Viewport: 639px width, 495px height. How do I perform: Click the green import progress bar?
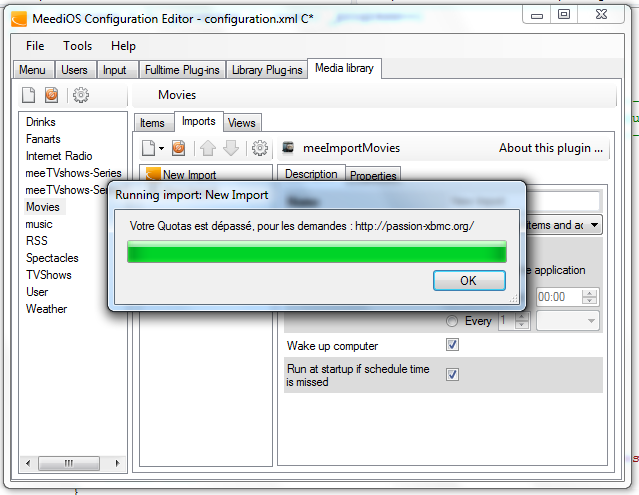coord(317,252)
